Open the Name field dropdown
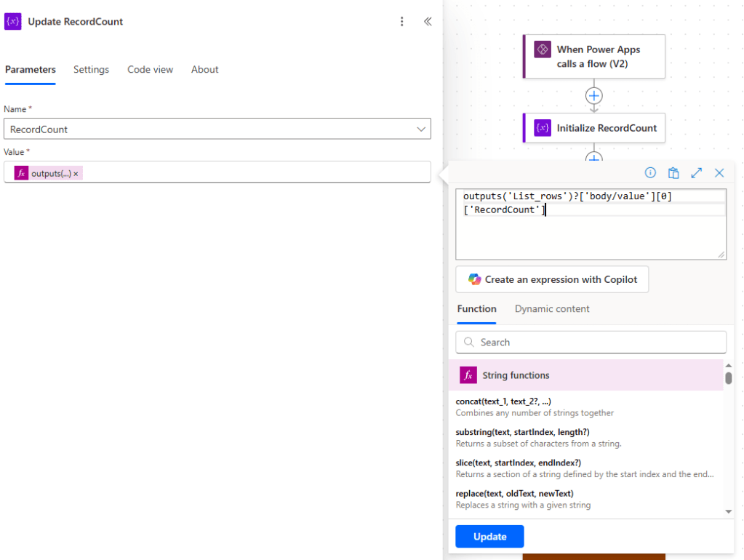Screen dimensions: 744x560 421,128
